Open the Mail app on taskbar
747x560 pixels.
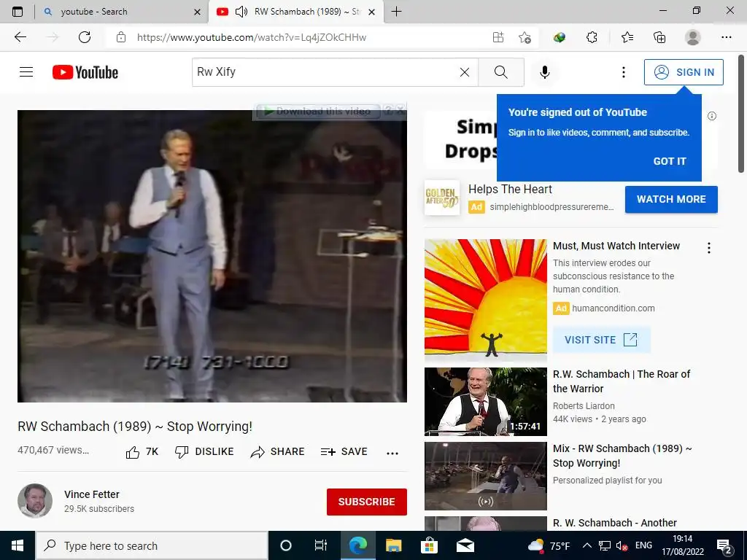tap(465, 545)
